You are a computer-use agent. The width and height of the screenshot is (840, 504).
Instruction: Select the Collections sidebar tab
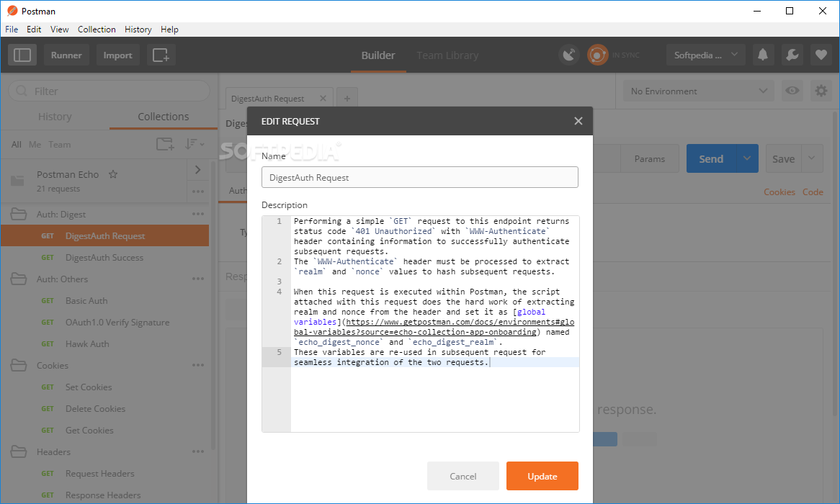[x=164, y=116]
